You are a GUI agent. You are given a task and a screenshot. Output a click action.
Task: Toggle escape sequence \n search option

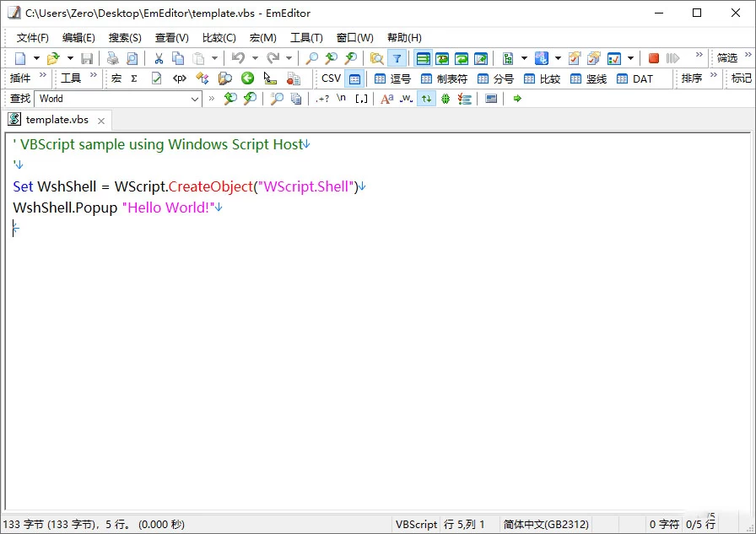342,99
